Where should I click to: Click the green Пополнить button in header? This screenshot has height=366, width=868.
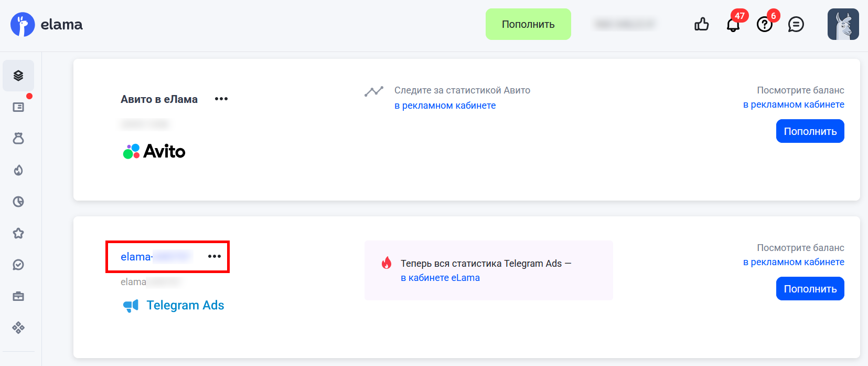[528, 24]
